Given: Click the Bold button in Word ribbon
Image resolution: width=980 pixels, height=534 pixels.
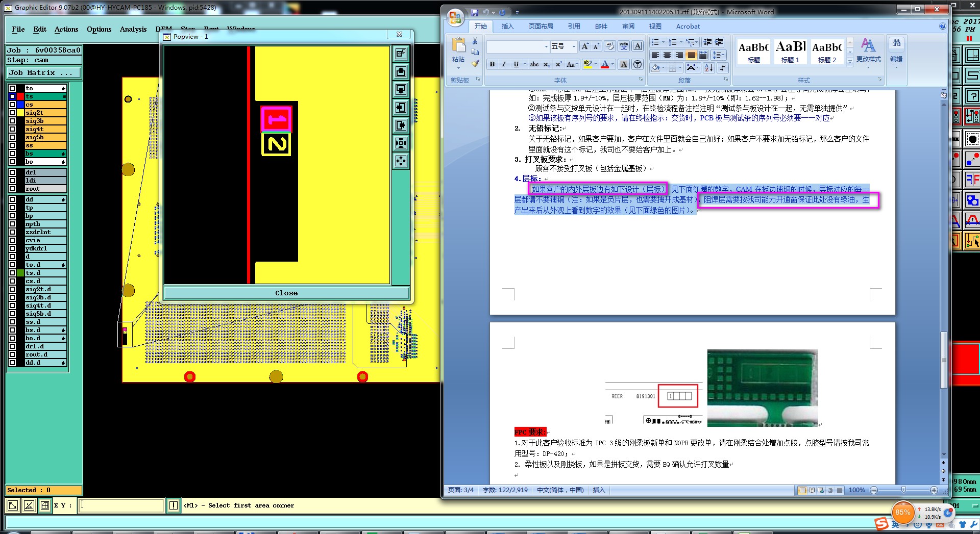Looking at the screenshot, I should click(x=492, y=64).
